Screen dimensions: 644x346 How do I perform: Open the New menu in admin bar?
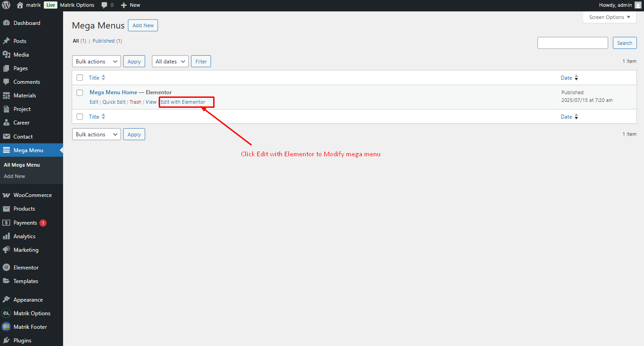130,5
